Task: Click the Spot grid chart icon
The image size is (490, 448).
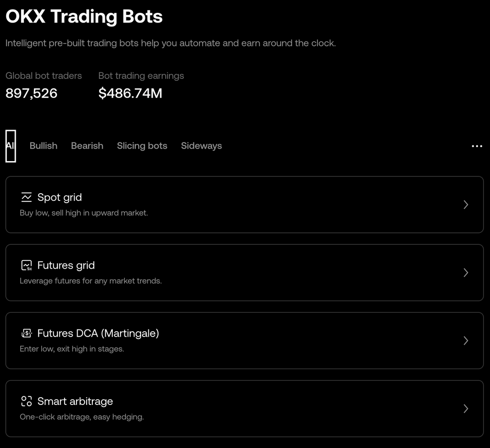Action: pos(26,197)
